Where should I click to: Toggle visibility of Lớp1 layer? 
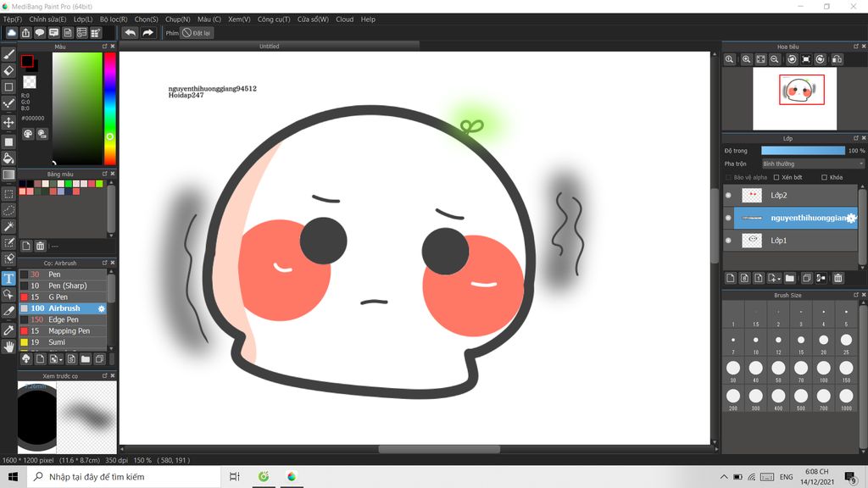tap(728, 240)
